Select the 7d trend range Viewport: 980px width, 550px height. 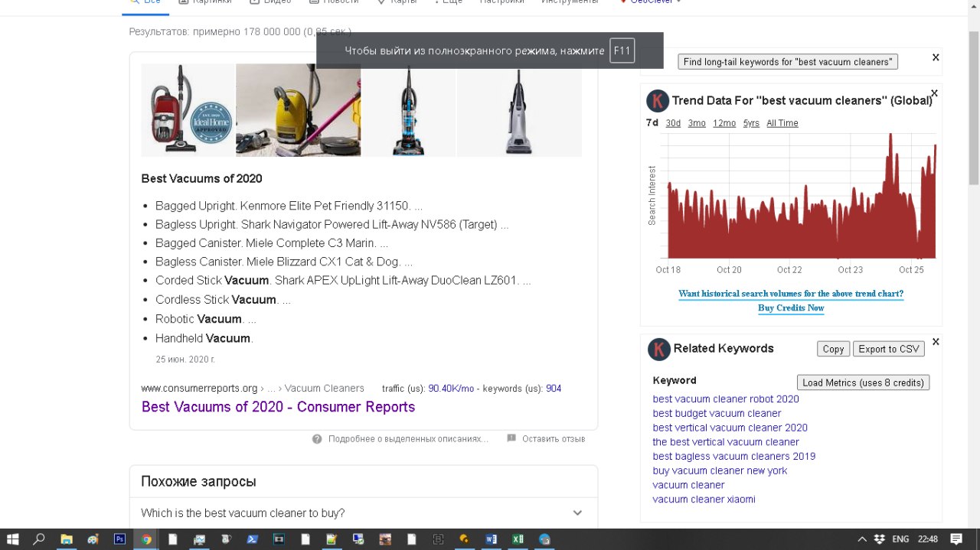652,123
